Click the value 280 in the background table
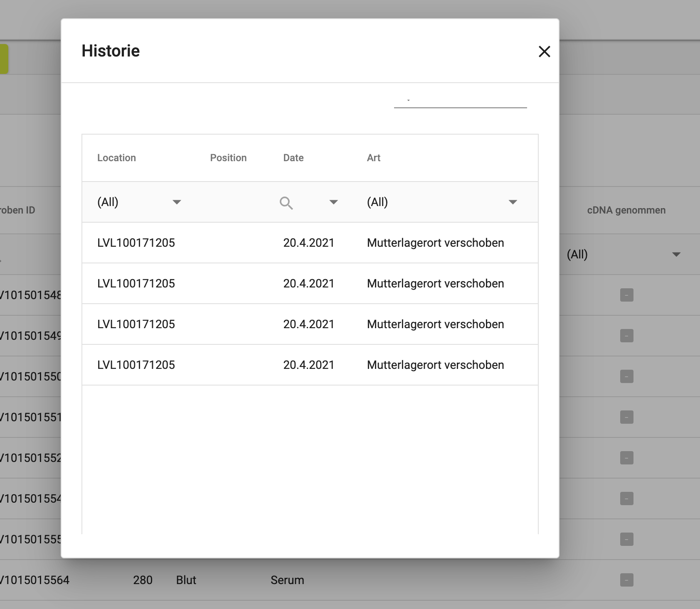 coord(143,580)
